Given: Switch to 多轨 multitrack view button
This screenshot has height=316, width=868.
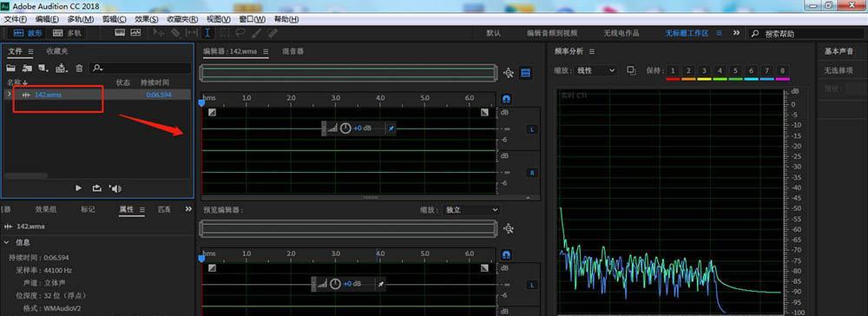Looking at the screenshot, I should pos(67,33).
